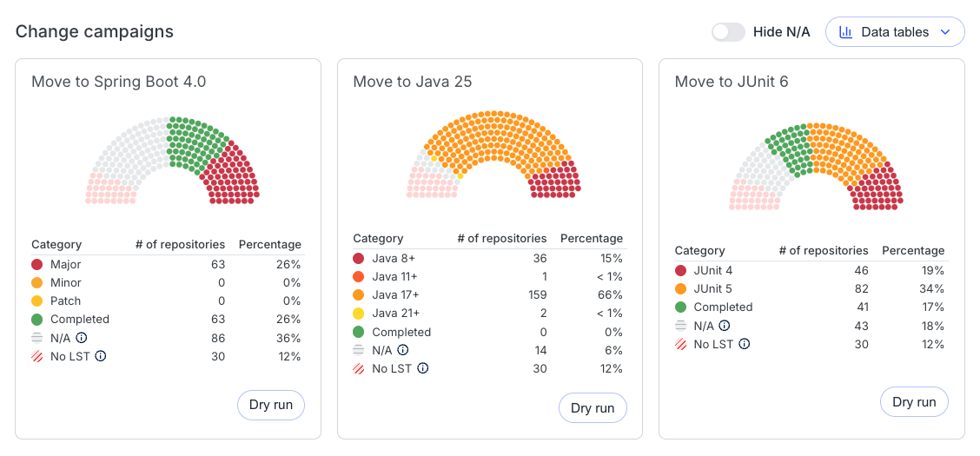Click the Java 21+ row label

point(396,313)
